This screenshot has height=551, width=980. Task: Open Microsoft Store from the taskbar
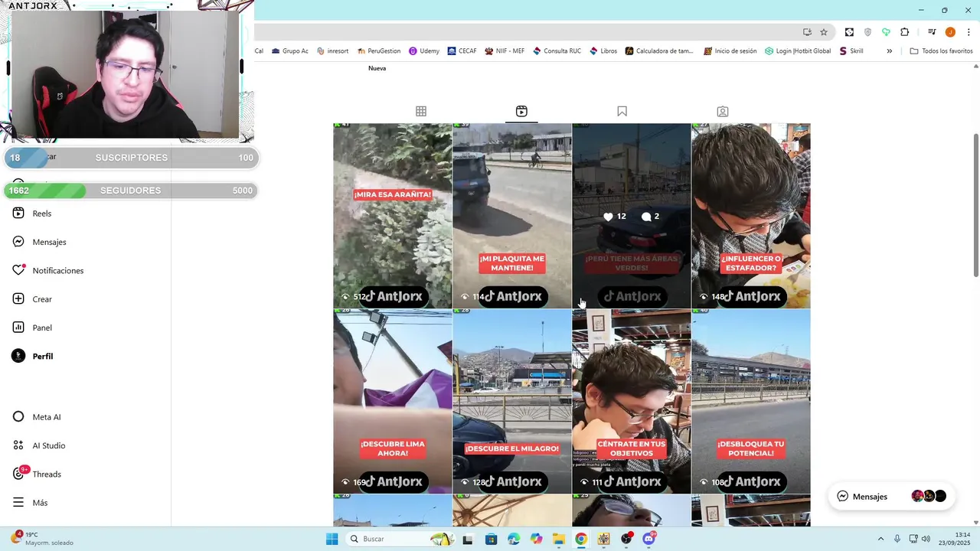491,539
